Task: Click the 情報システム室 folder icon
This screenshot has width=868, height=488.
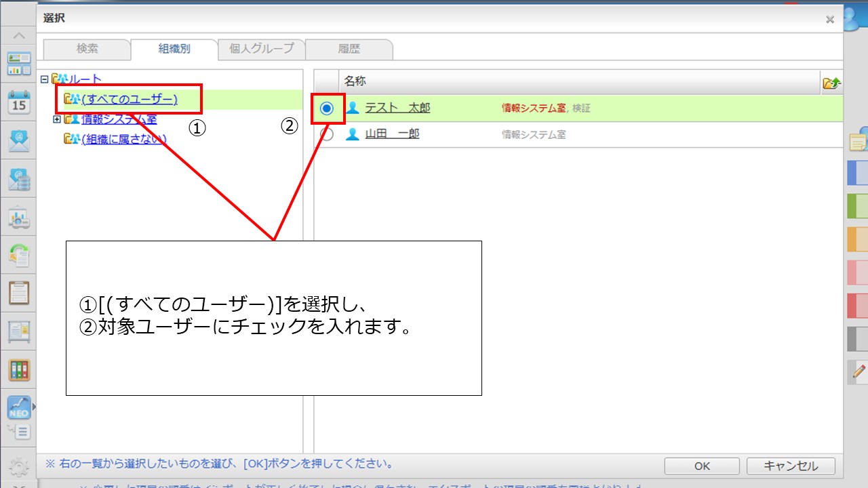Action: pyautogui.click(x=71, y=119)
